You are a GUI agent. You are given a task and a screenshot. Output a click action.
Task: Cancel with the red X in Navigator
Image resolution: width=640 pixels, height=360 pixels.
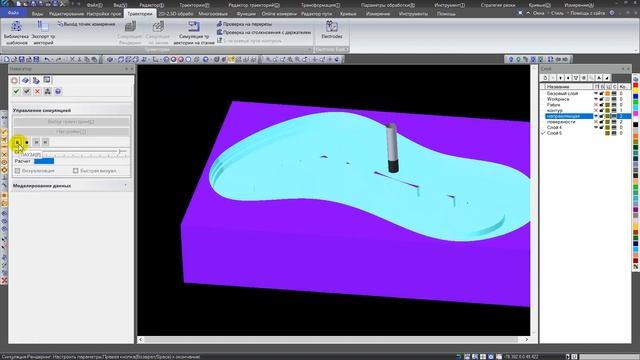(x=37, y=91)
